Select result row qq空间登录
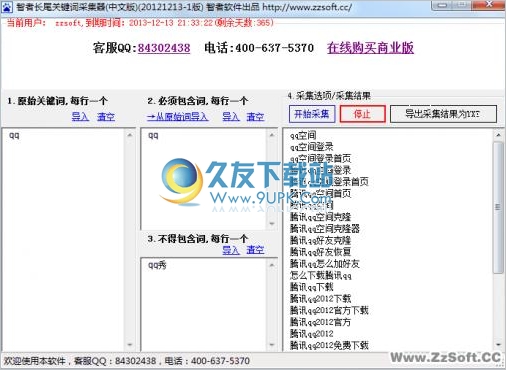The image size is (506, 370). 311,147
